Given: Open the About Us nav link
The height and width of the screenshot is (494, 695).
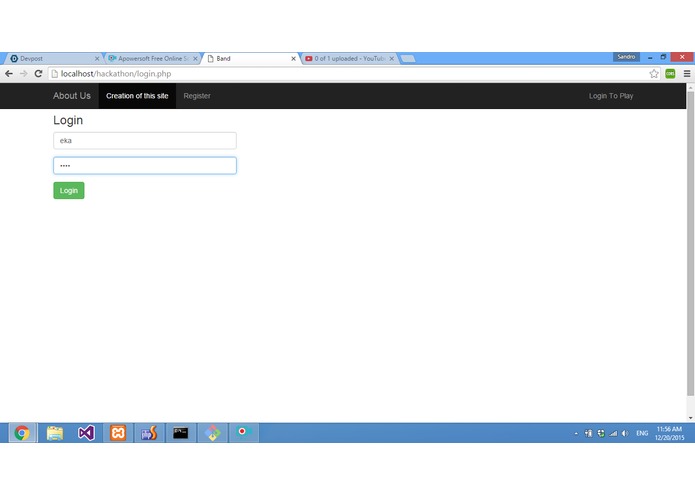Looking at the screenshot, I should pos(72,96).
